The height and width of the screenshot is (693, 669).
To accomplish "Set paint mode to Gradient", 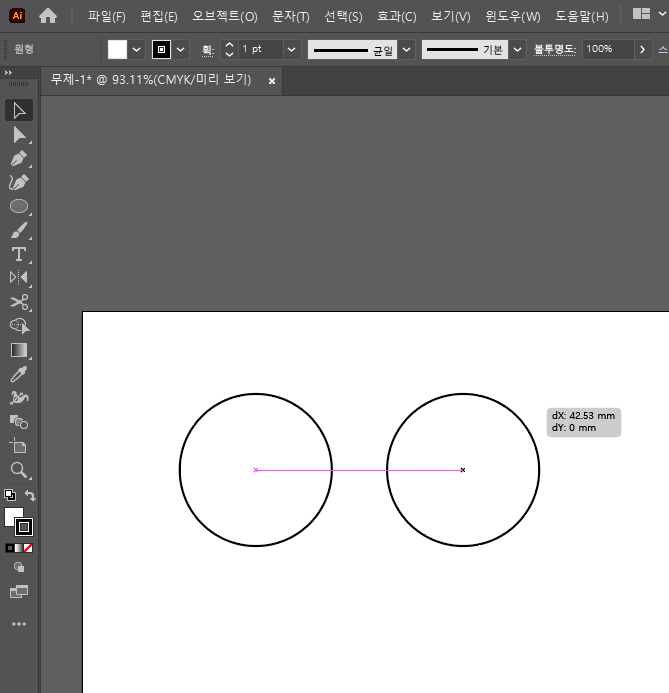I will click(x=19, y=548).
